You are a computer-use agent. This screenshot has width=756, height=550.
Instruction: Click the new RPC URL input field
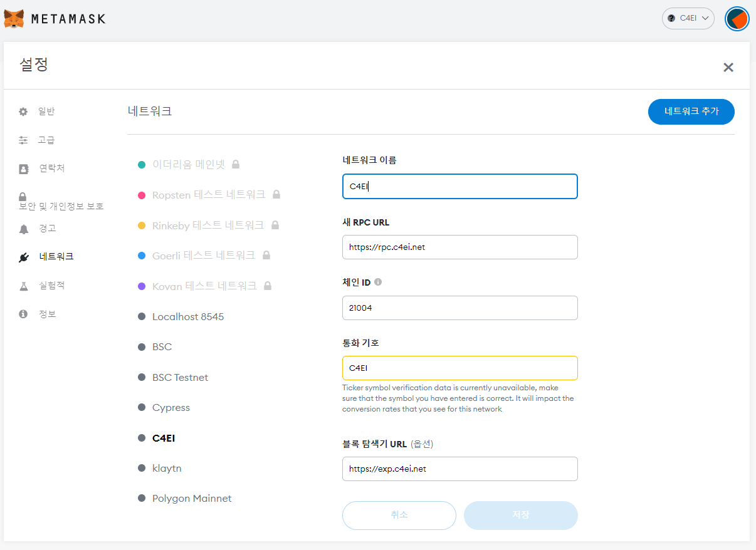459,247
